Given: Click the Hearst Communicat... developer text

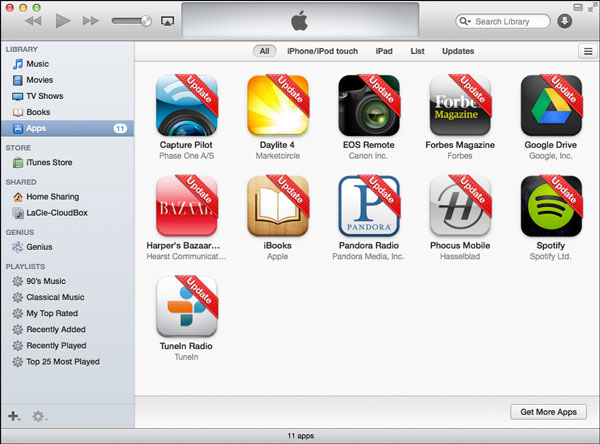Looking at the screenshot, I should coord(186,256).
